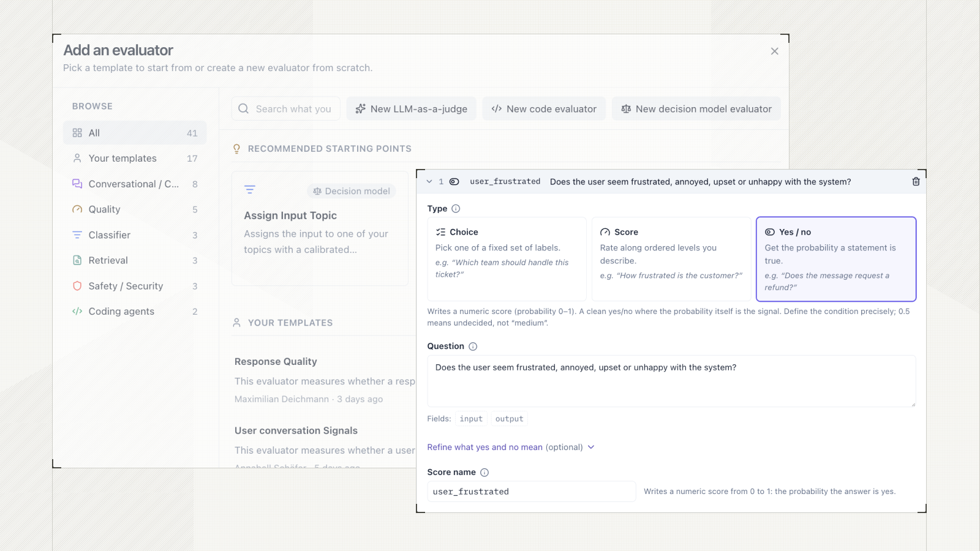Click into the Question text area

coord(671,381)
